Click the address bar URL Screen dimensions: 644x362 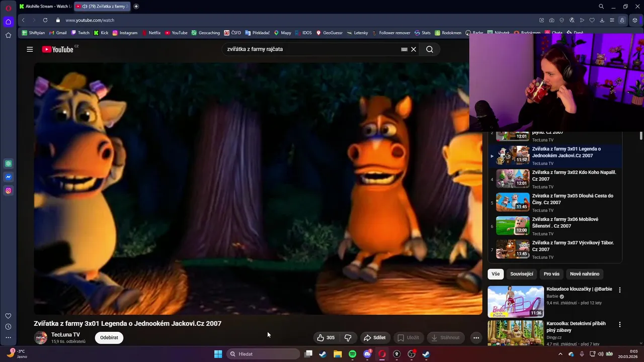coord(90,20)
